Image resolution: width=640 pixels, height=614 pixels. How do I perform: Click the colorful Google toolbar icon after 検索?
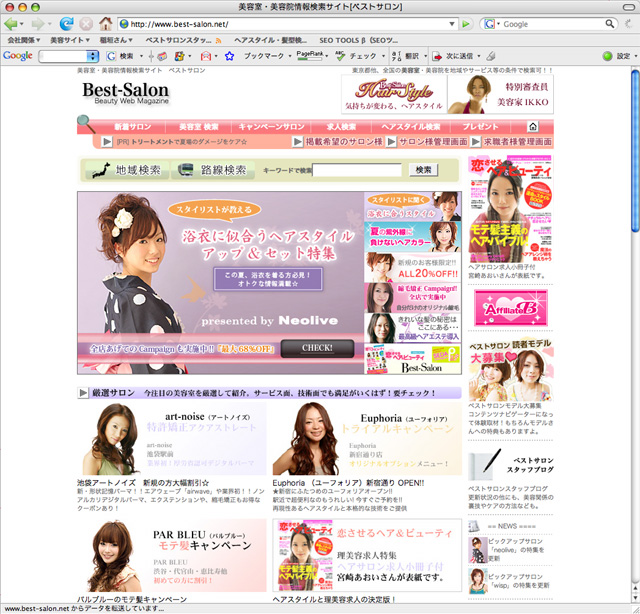[x=180, y=56]
